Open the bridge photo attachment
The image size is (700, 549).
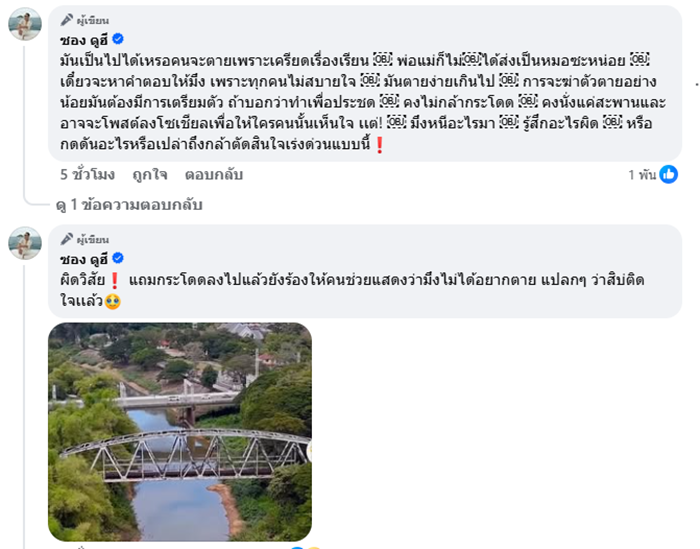[x=180, y=431]
